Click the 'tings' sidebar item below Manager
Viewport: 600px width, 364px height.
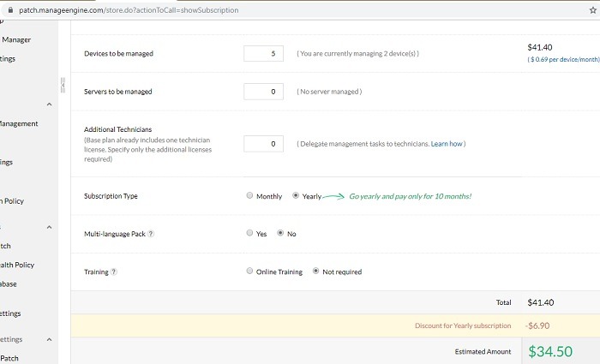point(8,59)
